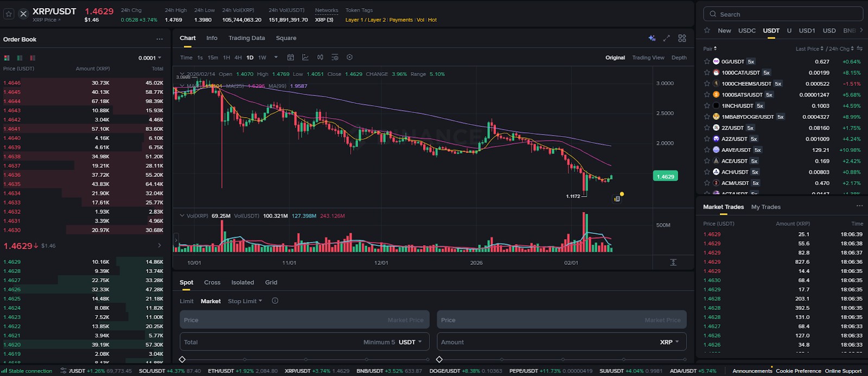This screenshot has width=868, height=376.
Task: Open the AI sparkle icon above chart
Action: (652, 38)
